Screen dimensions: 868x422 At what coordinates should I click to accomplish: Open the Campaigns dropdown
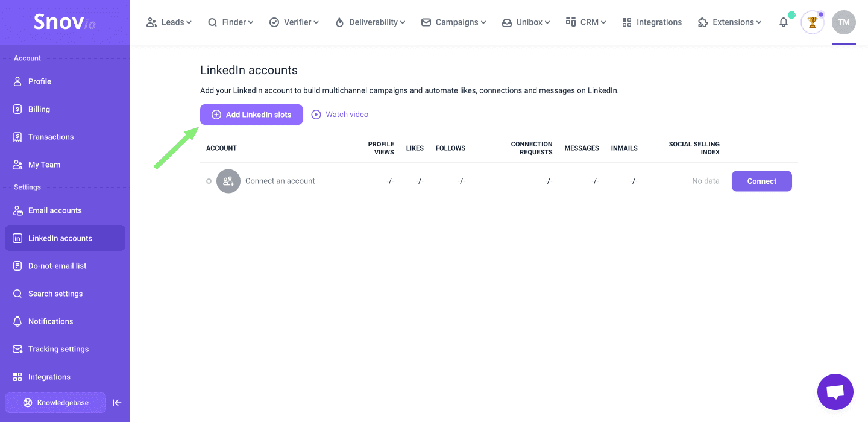(x=453, y=22)
